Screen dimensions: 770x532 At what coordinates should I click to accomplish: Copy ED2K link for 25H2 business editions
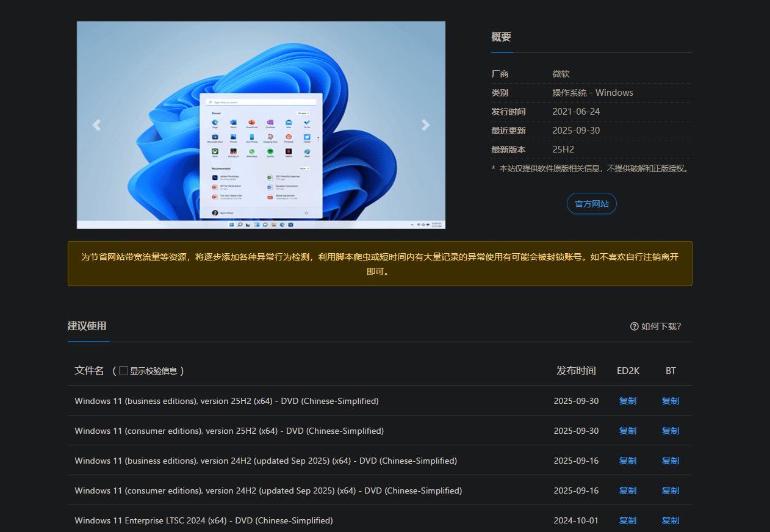coord(628,401)
